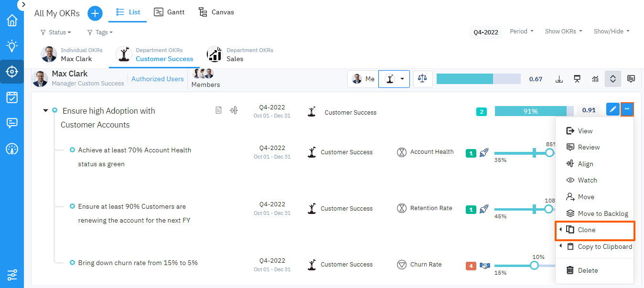This screenshot has width=644, height=288.
Task: Toggle the expand/collapse all button
Action: 613,79
